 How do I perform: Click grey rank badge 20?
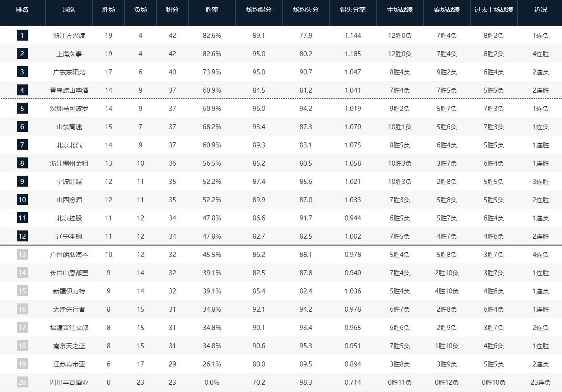[x=22, y=382]
